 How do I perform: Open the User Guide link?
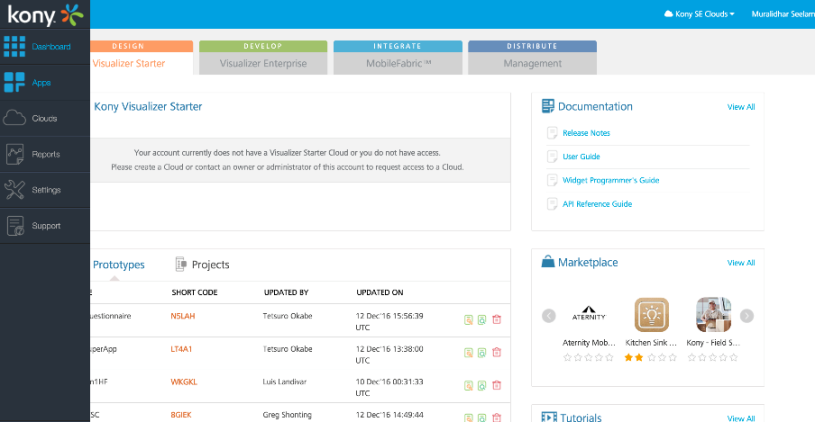pos(581,156)
